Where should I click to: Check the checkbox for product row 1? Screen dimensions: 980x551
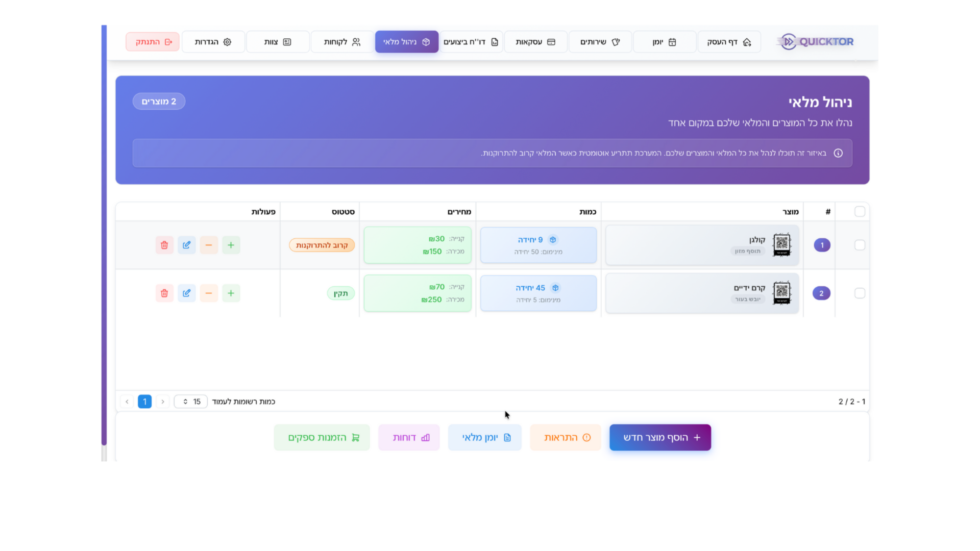(860, 245)
